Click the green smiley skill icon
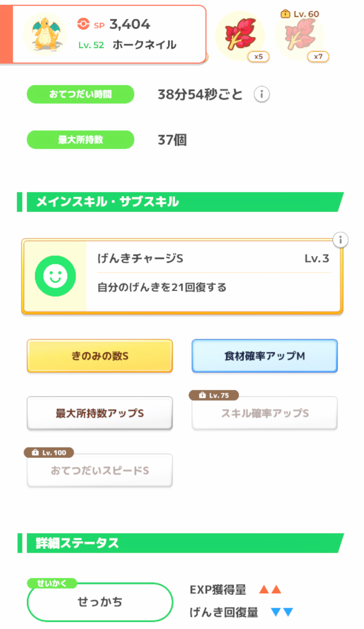Viewport: 364px width, 629px height. pos(55,276)
